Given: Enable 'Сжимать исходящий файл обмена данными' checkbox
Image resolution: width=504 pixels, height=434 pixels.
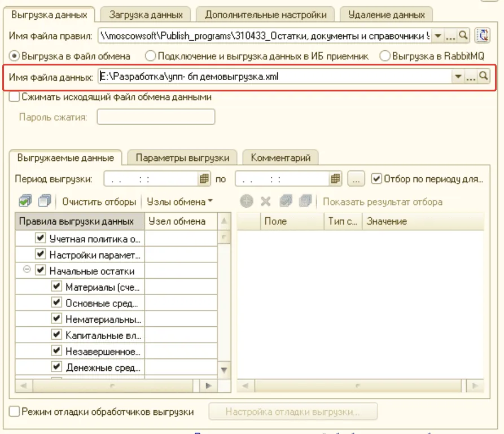Looking at the screenshot, I should pos(15,97).
